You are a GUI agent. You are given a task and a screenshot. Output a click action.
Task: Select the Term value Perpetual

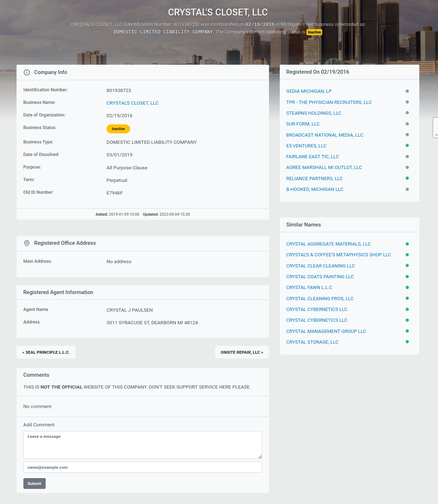(x=117, y=180)
